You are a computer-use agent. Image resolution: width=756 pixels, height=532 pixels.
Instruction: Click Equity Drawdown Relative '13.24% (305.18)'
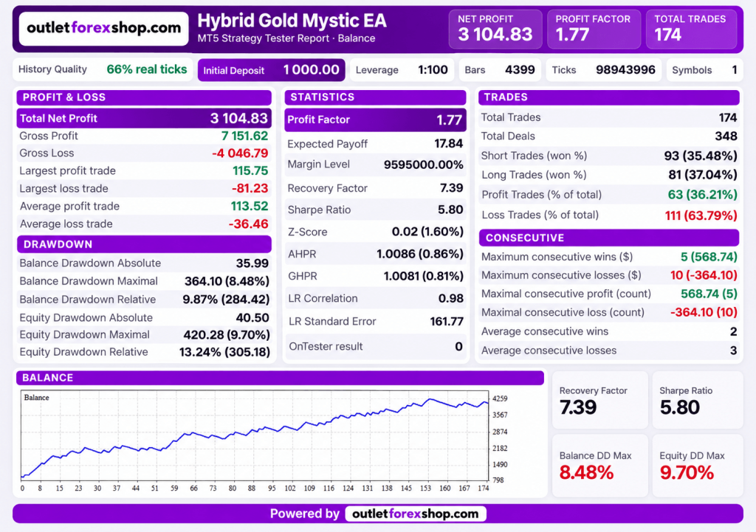[x=224, y=352]
